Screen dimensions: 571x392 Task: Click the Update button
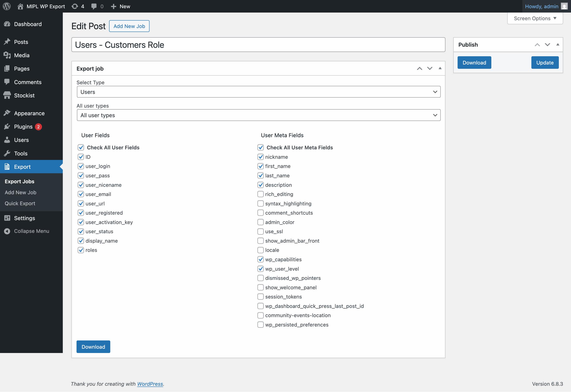pos(545,63)
